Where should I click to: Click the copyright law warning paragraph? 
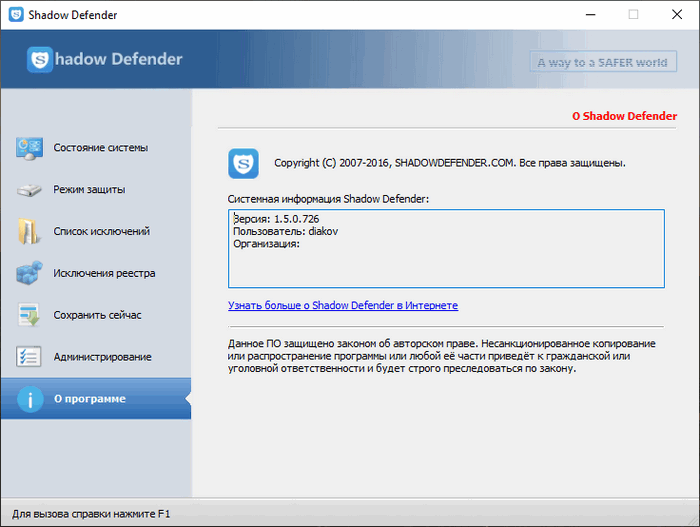(442, 356)
